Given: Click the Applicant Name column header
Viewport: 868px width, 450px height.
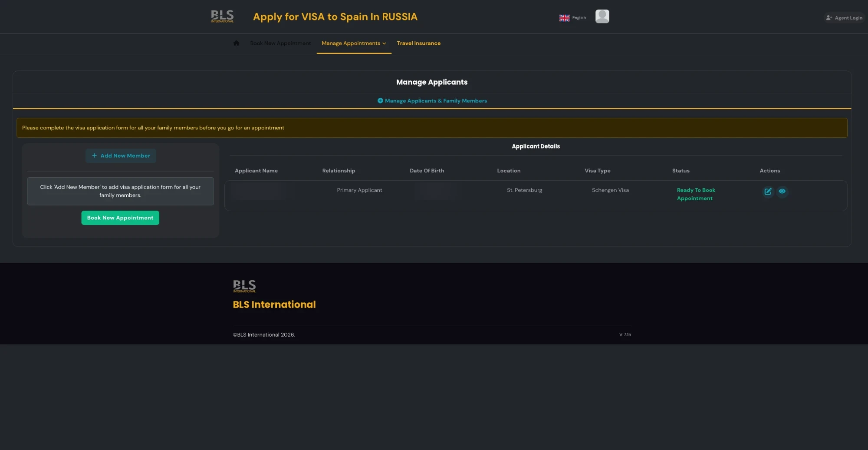Looking at the screenshot, I should pyautogui.click(x=256, y=171).
